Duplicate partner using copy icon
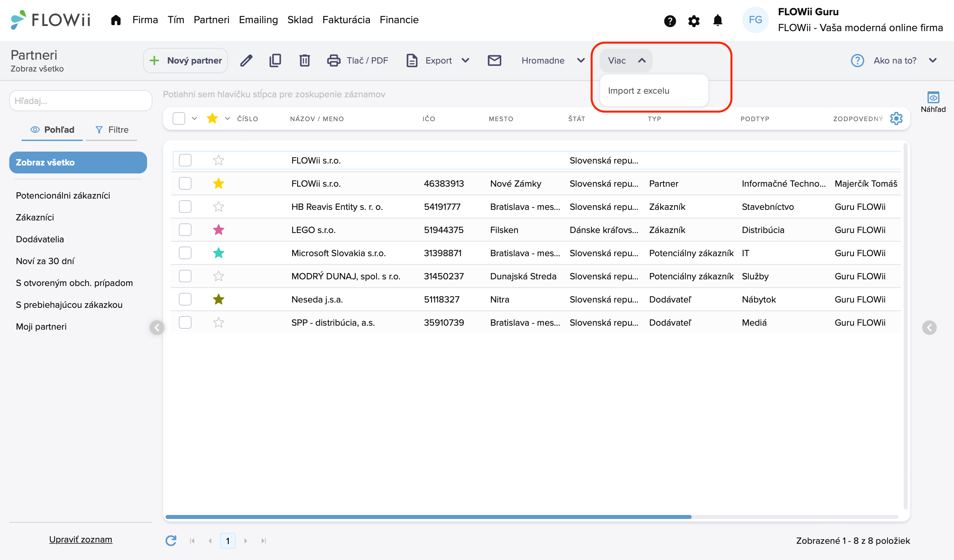The width and height of the screenshot is (954, 560). [x=275, y=61]
